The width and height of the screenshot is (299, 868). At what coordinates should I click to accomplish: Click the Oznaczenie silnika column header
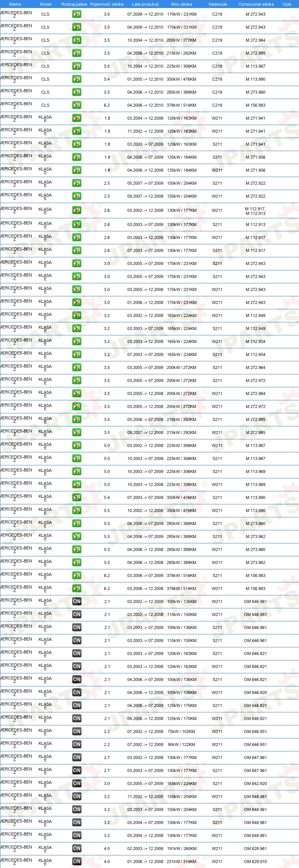coord(256,4)
